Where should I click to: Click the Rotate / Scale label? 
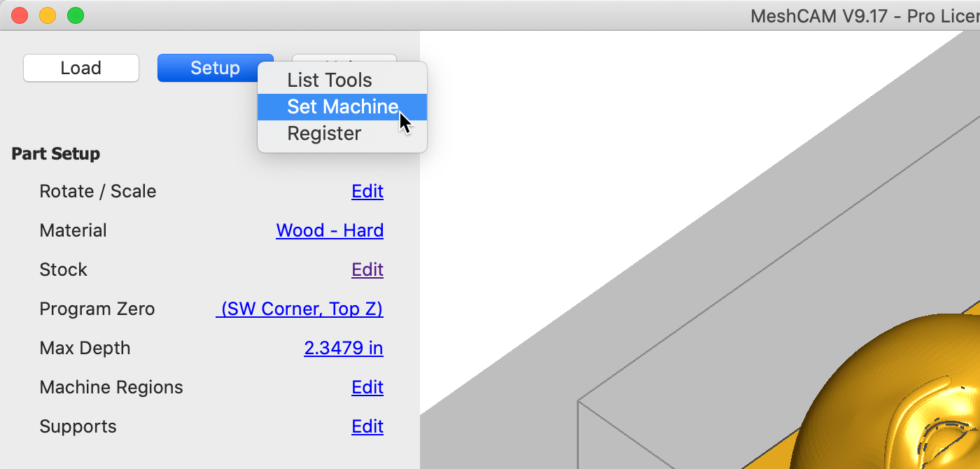click(98, 191)
